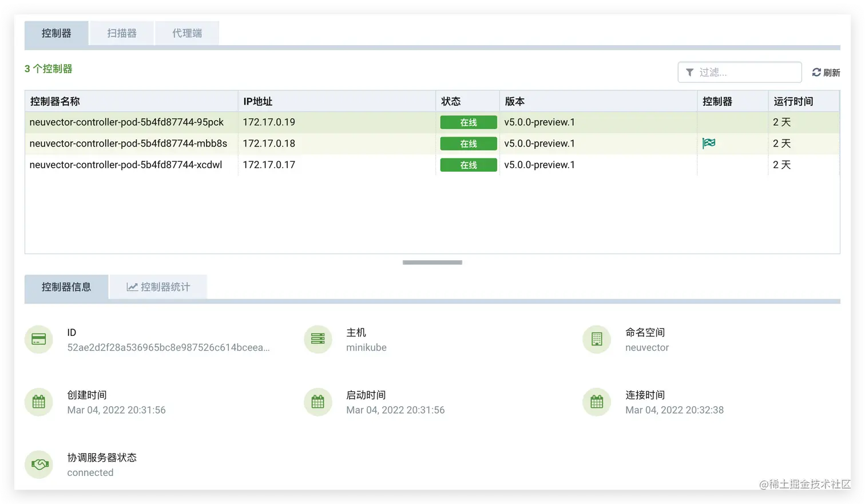Click the funnel filter icon
The image size is (865, 504).
coord(690,72)
